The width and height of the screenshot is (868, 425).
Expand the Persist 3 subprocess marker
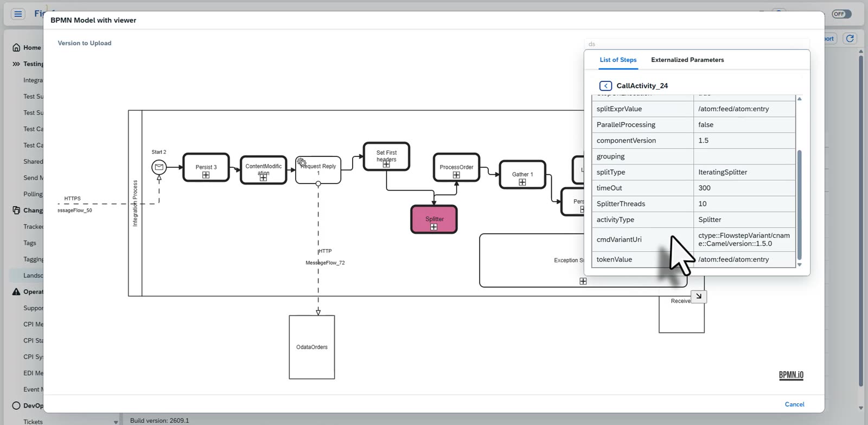pos(206,175)
